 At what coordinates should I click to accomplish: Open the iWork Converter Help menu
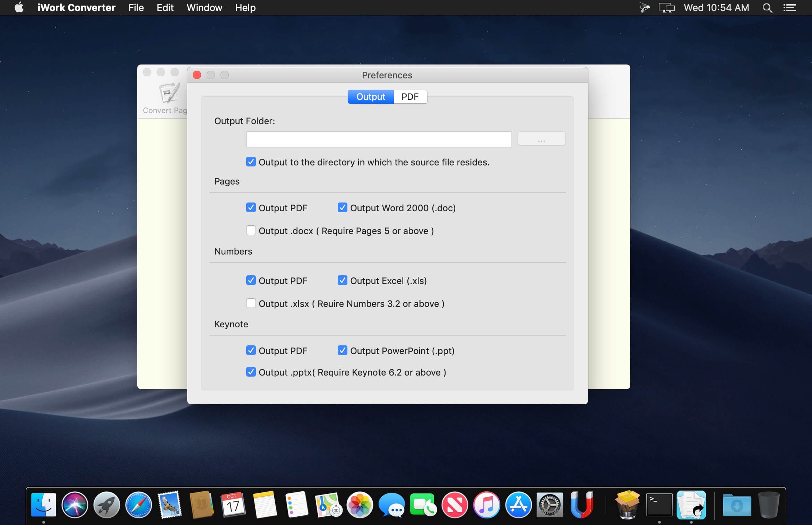tap(245, 7)
